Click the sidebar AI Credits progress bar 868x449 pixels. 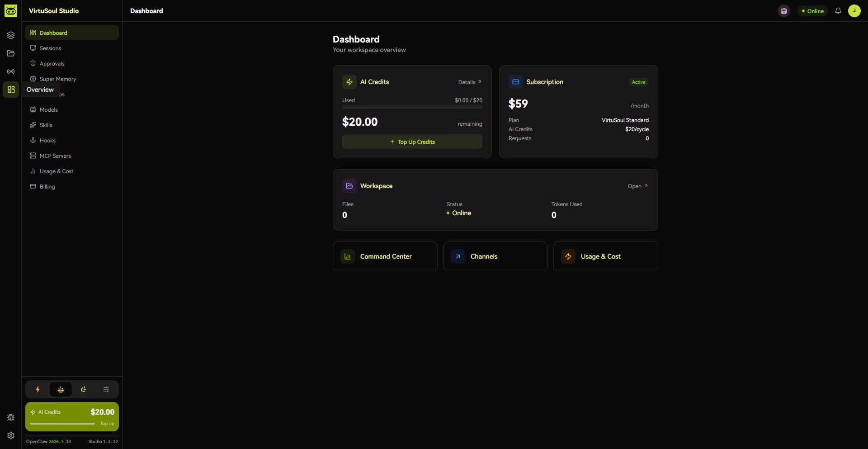click(x=62, y=424)
